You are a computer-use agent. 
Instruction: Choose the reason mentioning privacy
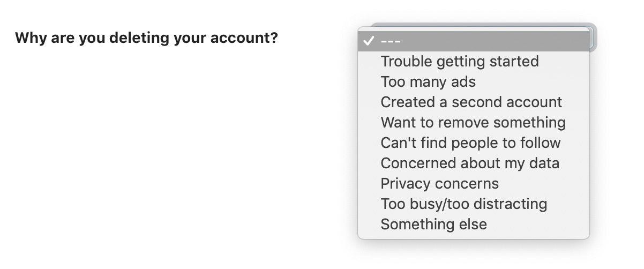coord(439,184)
